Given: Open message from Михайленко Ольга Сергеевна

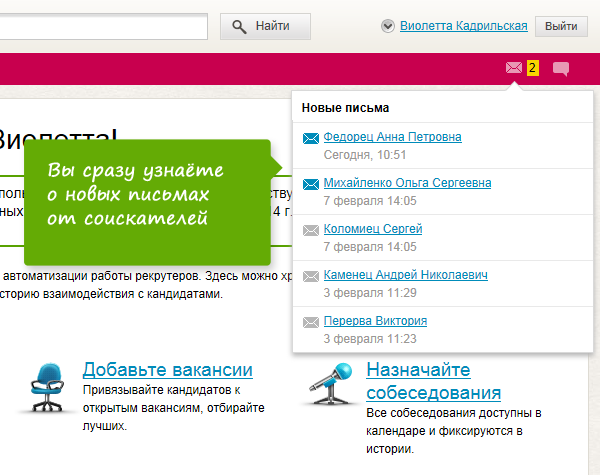Looking at the screenshot, I should coord(407,183).
